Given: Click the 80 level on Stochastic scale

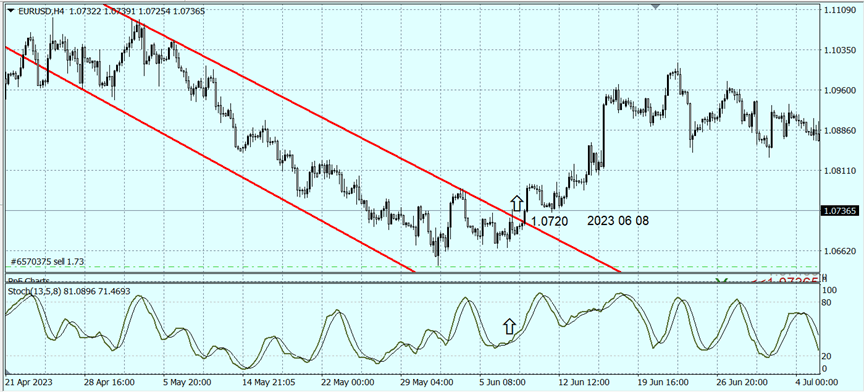Looking at the screenshot, I should point(827,303).
